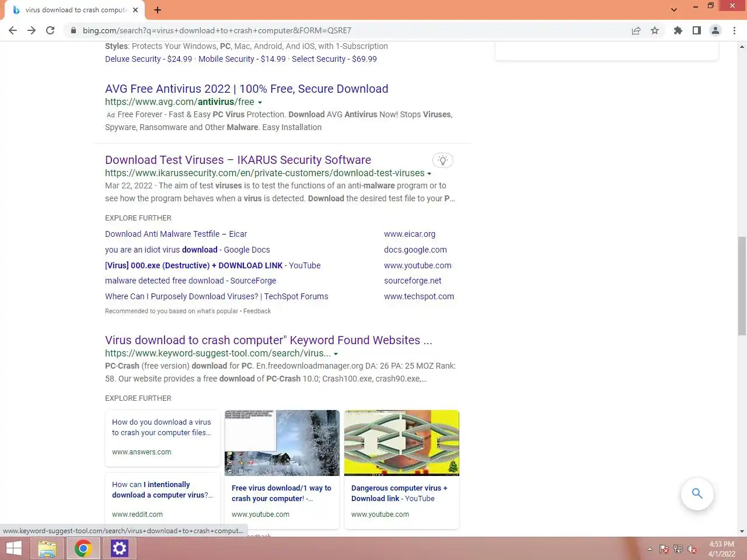Image resolution: width=747 pixels, height=560 pixels.
Task: Open Free virus download crash computer link
Action: pos(281,494)
